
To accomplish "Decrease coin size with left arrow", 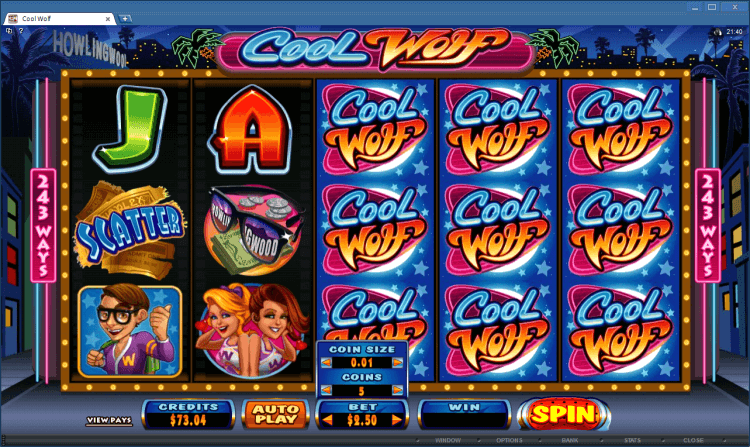I will (x=326, y=363).
